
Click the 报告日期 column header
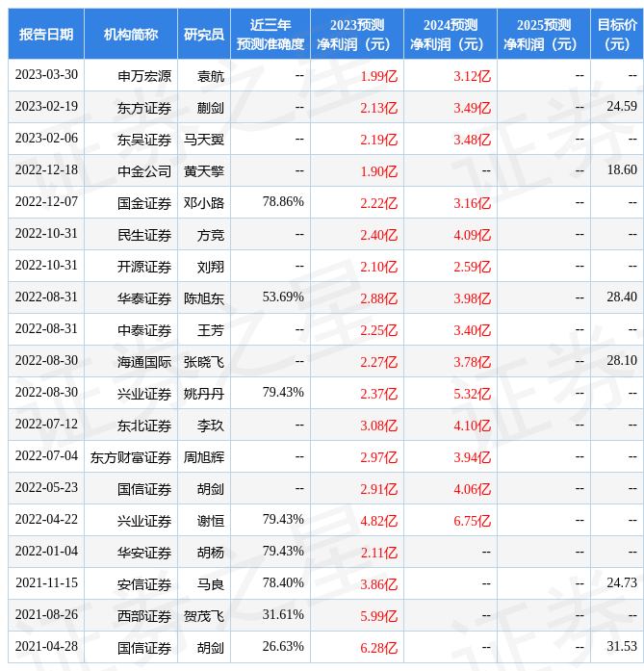click(x=46, y=34)
